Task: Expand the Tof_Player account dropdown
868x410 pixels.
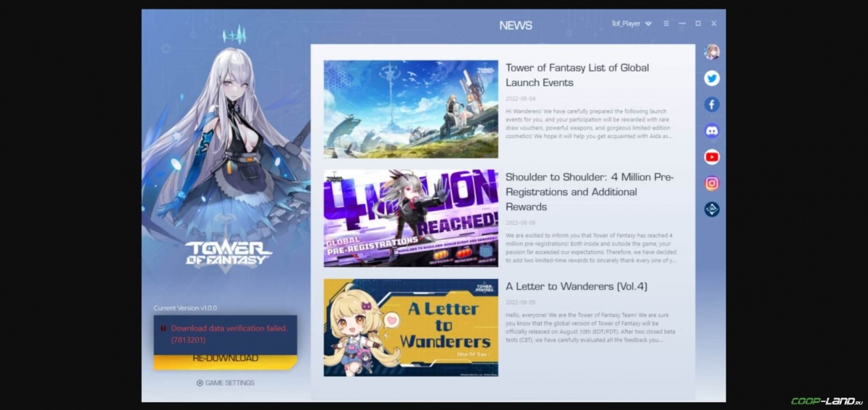Action: [x=648, y=24]
